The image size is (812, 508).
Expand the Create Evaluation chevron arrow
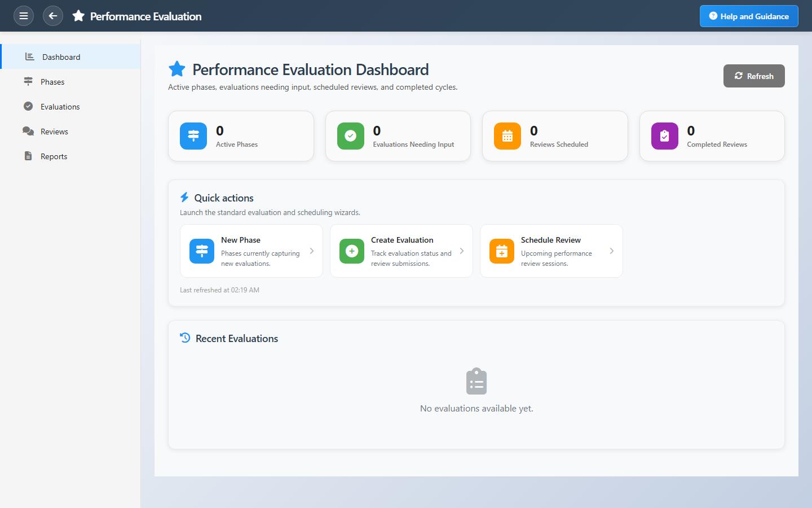click(462, 251)
